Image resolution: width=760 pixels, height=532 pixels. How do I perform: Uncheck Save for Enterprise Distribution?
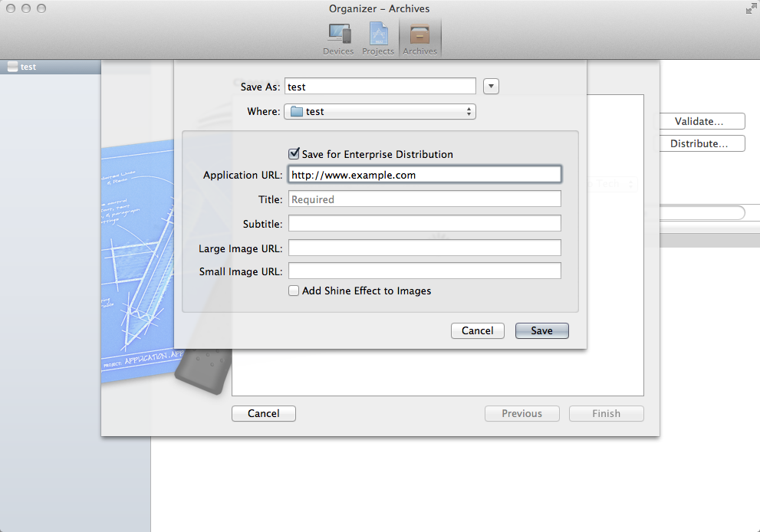coord(293,154)
